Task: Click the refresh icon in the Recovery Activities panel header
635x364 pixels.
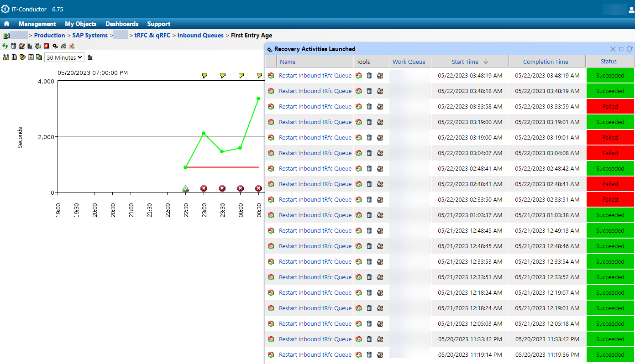Action: click(x=630, y=49)
